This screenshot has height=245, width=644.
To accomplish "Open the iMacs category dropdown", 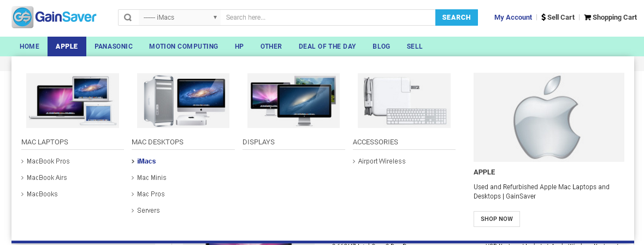I will coord(180,17).
